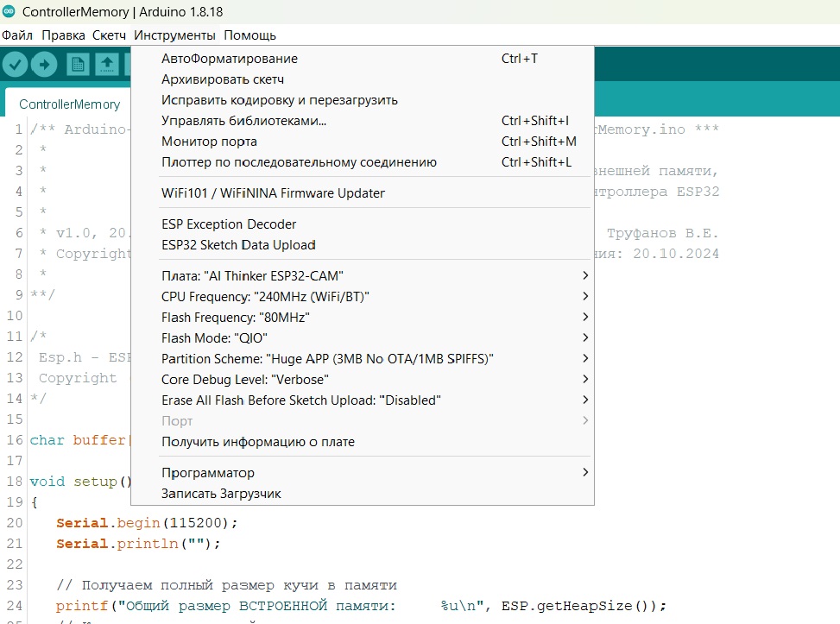Click the Open sketch toolbar icon

click(x=107, y=64)
